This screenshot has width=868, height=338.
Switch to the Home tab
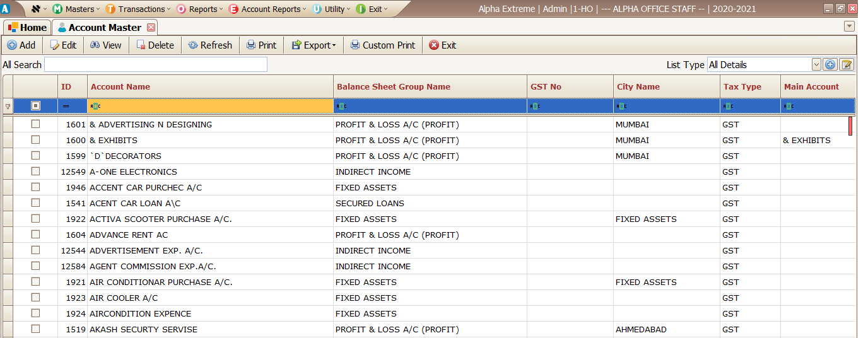pyautogui.click(x=27, y=28)
